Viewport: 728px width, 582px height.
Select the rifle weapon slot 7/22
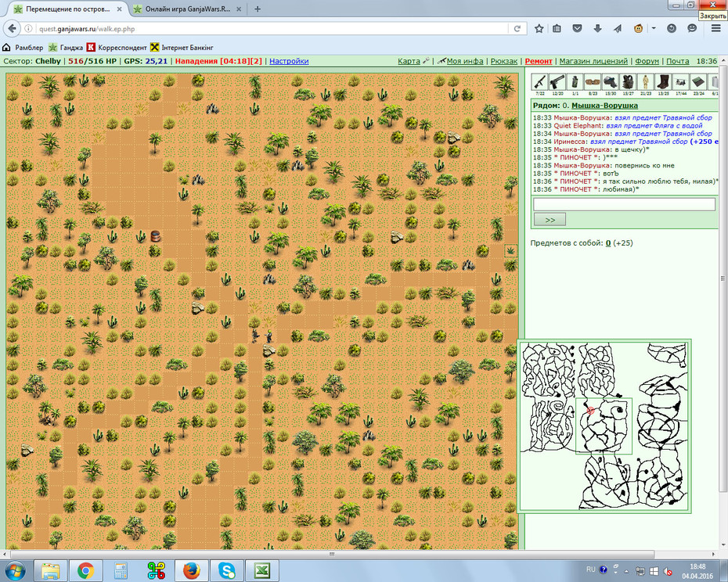click(x=539, y=82)
